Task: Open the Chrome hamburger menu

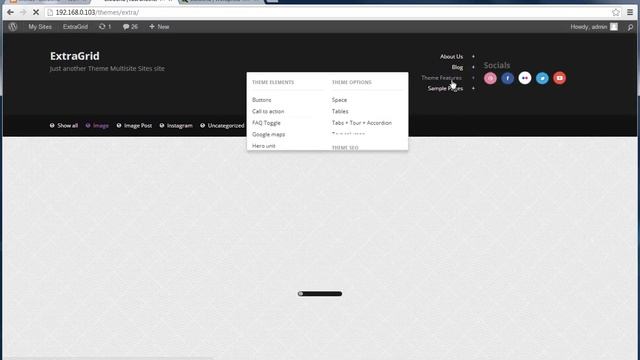Action: click(x=630, y=13)
